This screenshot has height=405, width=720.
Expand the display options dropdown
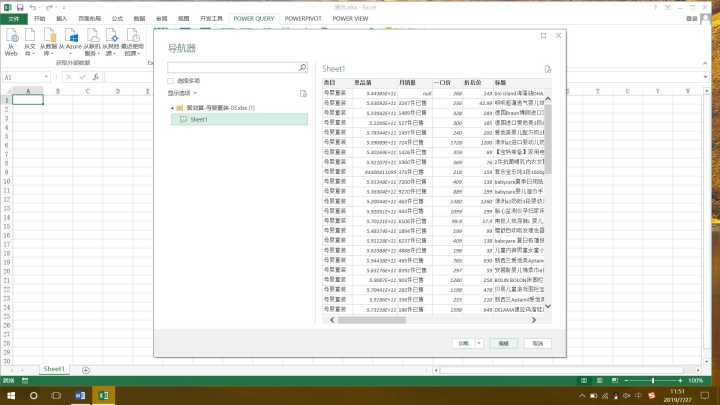pyautogui.click(x=184, y=93)
